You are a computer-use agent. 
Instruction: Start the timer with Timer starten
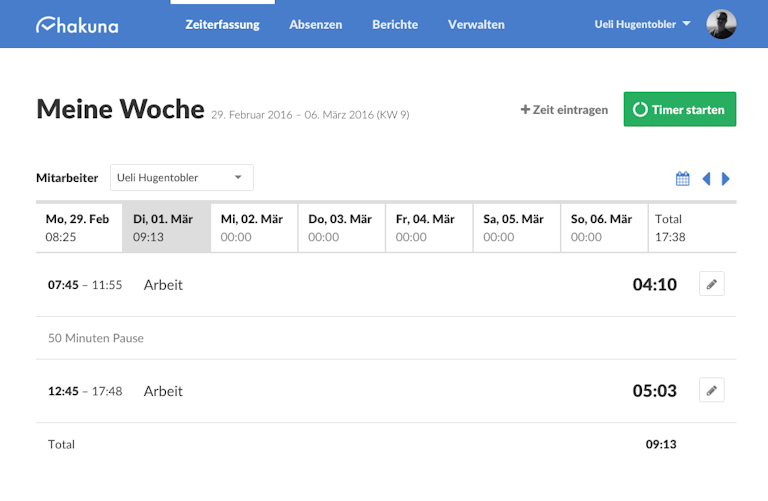coord(679,109)
